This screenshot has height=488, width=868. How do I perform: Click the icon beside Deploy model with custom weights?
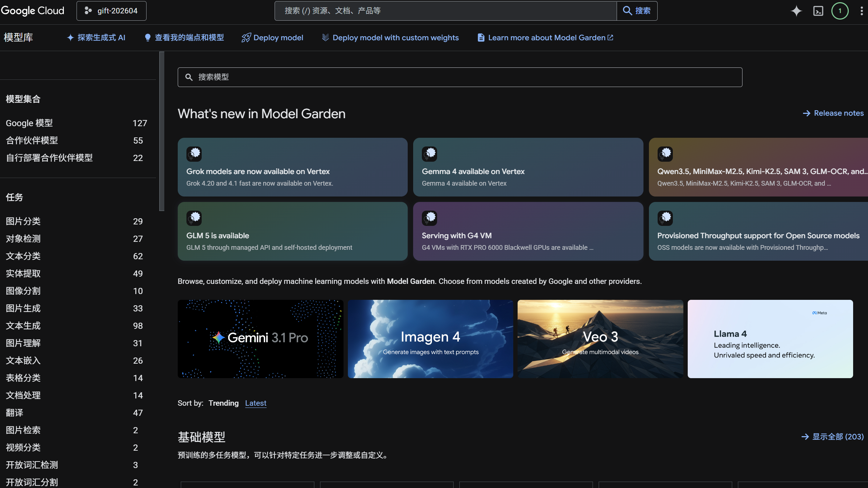pos(325,38)
